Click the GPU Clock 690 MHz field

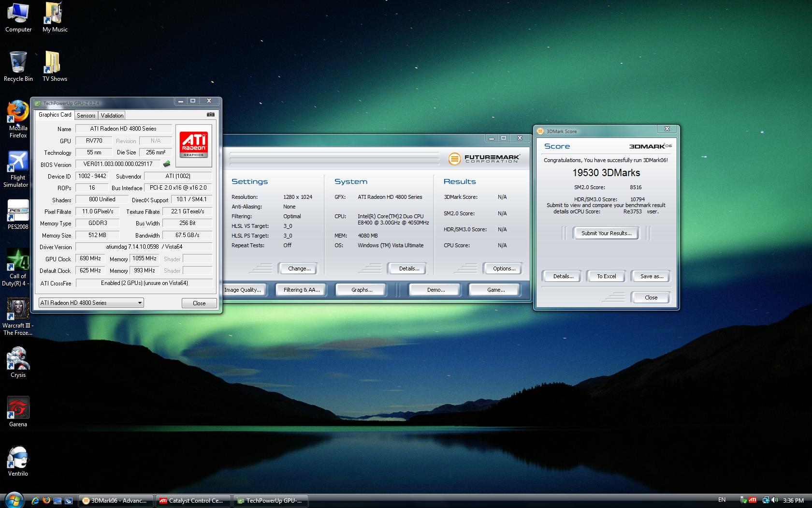tap(90, 259)
